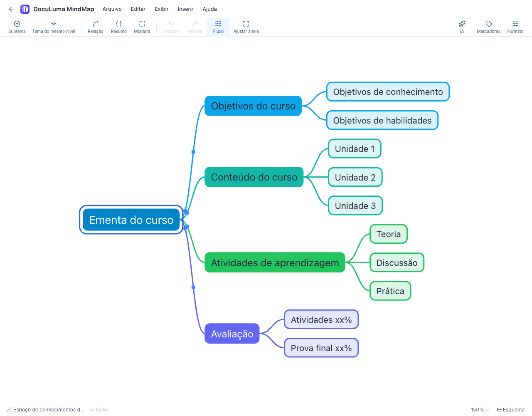The height and width of the screenshot is (416, 532).
Task: Click the DocuLuma MindMap app logo
Action: [x=25, y=9]
